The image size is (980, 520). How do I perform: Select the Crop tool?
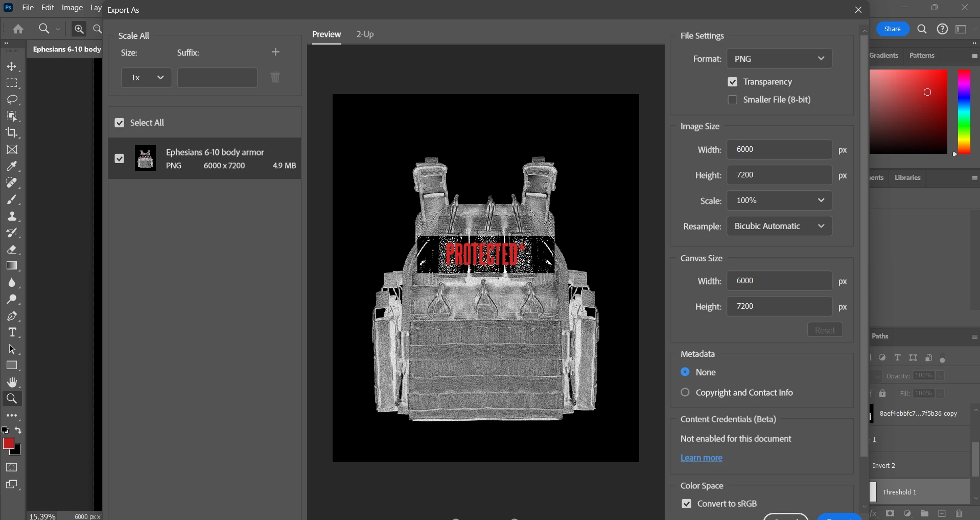click(x=12, y=133)
